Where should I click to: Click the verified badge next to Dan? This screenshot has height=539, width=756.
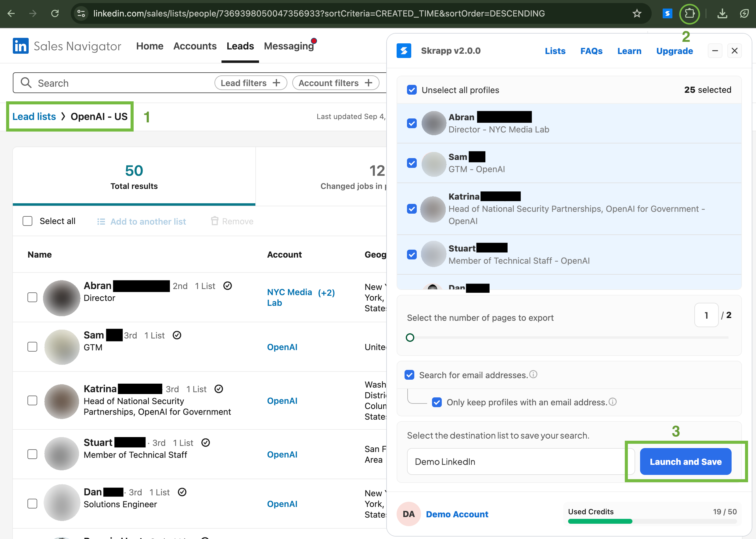[x=182, y=492]
